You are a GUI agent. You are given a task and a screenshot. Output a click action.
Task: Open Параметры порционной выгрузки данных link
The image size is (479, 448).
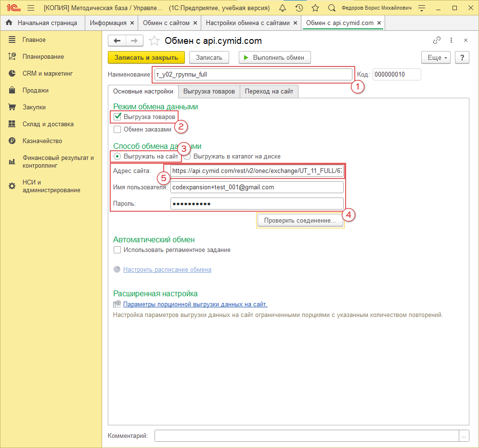pyautogui.click(x=195, y=304)
